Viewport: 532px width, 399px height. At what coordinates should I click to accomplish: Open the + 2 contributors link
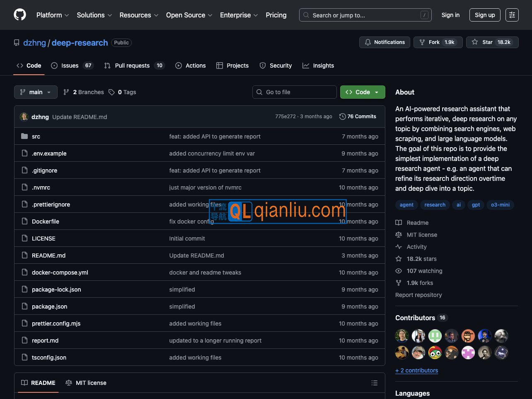416,370
